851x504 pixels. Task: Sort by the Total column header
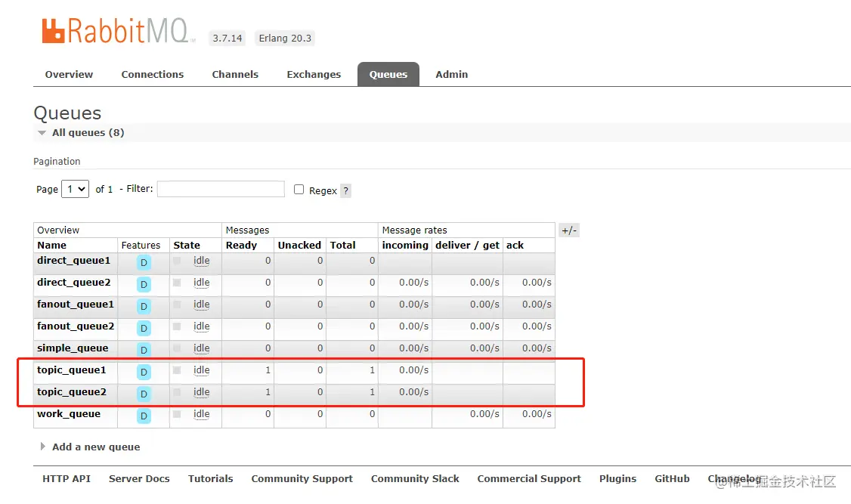coord(343,246)
